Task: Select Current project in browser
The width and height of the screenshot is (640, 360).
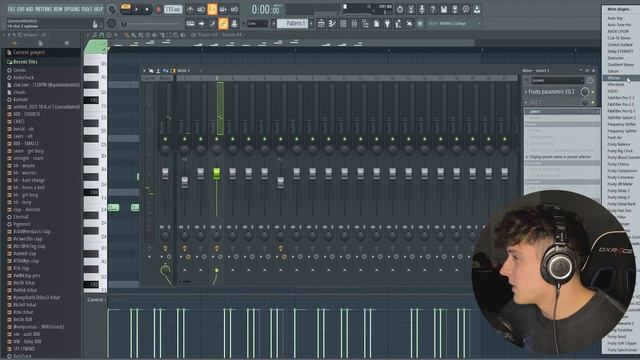Action: click(29, 53)
